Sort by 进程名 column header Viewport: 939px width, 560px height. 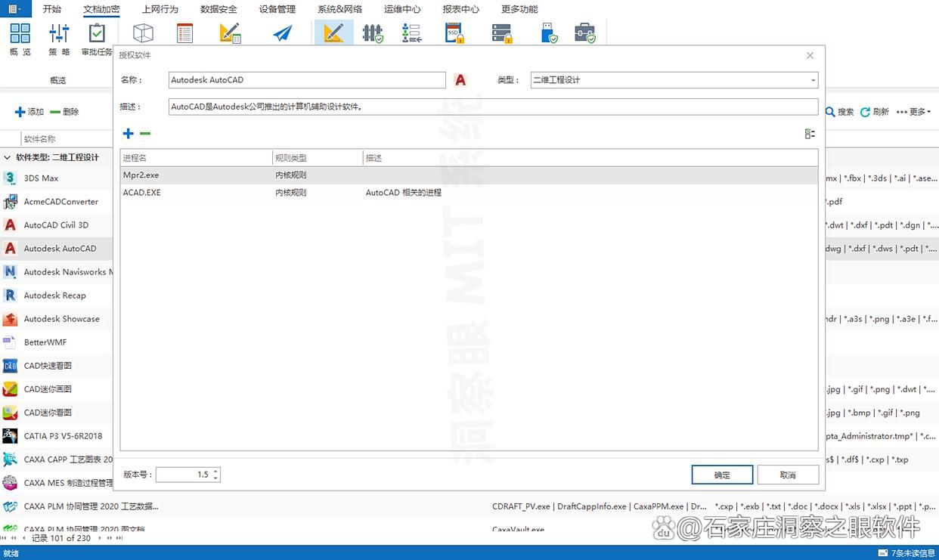(x=197, y=158)
